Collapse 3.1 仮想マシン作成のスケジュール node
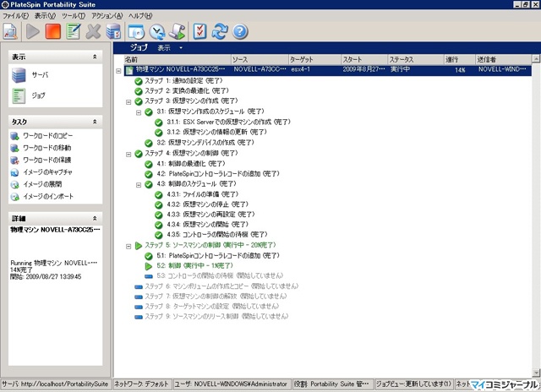Screen dimensions: 541x392 (139, 112)
